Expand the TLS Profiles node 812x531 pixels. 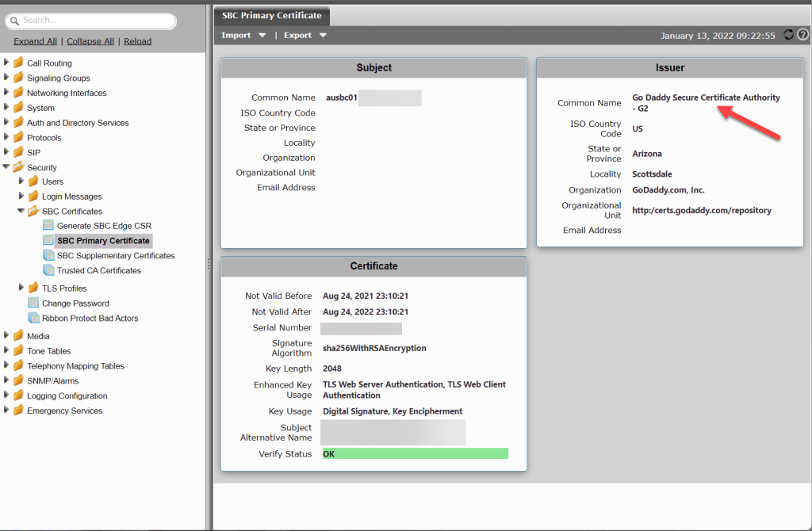21,288
